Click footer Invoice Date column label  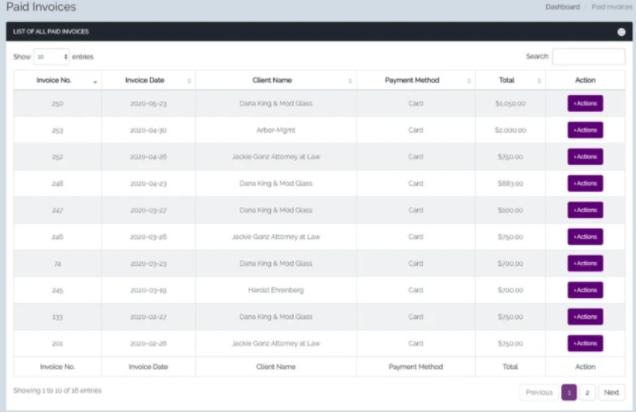pos(148,367)
